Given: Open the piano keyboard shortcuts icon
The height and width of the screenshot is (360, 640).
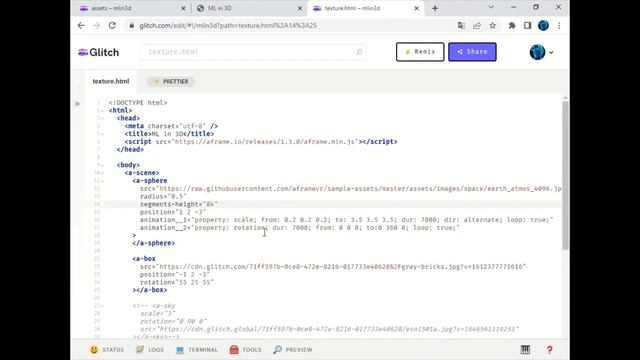Looking at the screenshot, I should [x=525, y=349].
